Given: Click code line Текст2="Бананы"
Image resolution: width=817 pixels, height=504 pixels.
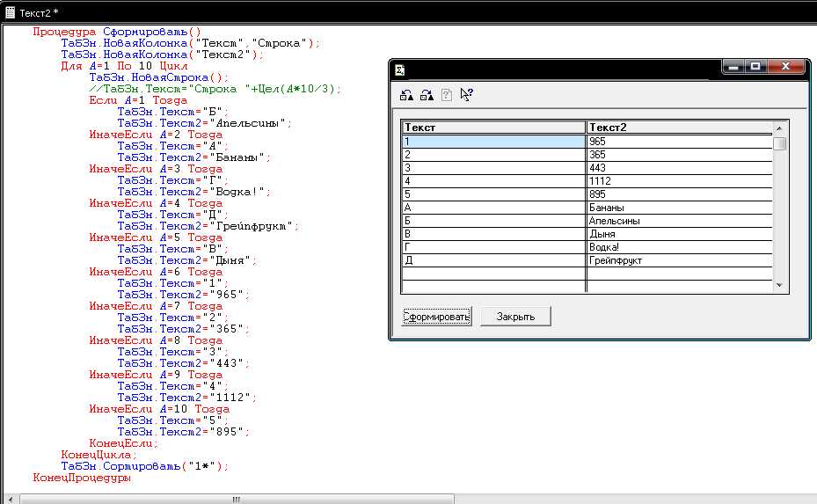Looking at the screenshot, I should point(194,158).
